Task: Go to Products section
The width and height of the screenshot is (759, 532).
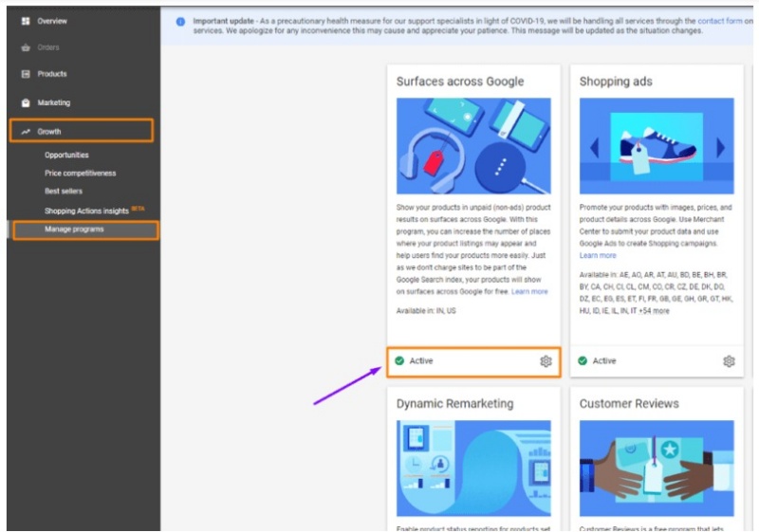Action: click(x=52, y=74)
